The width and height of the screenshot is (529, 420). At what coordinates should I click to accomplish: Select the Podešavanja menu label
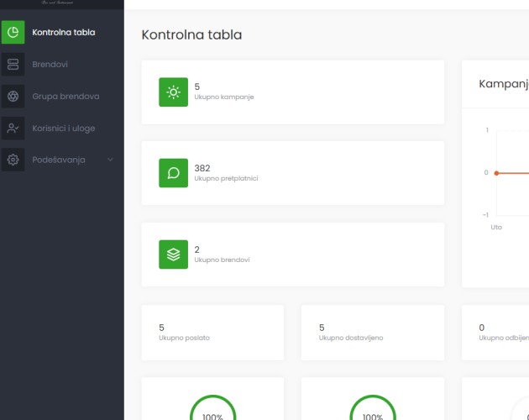point(59,160)
